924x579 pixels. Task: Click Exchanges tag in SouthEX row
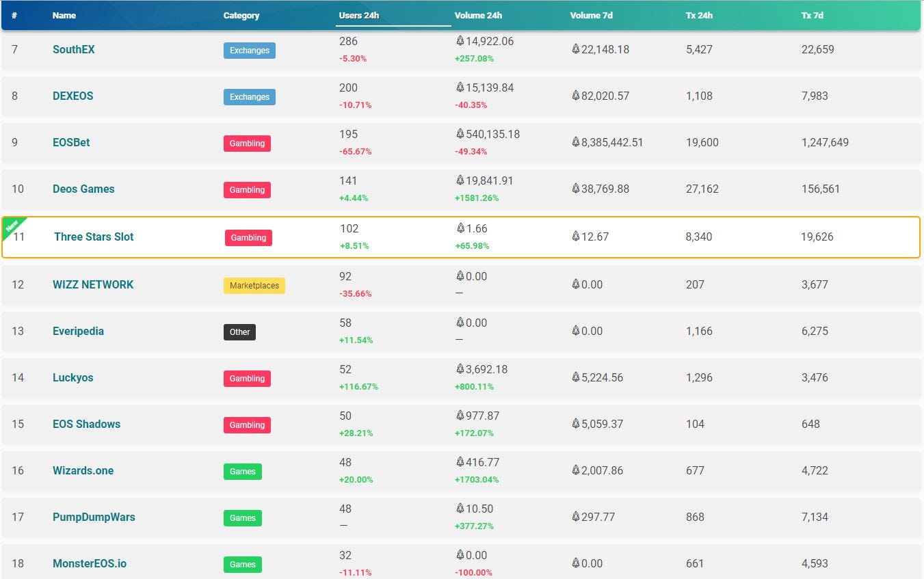coord(250,51)
